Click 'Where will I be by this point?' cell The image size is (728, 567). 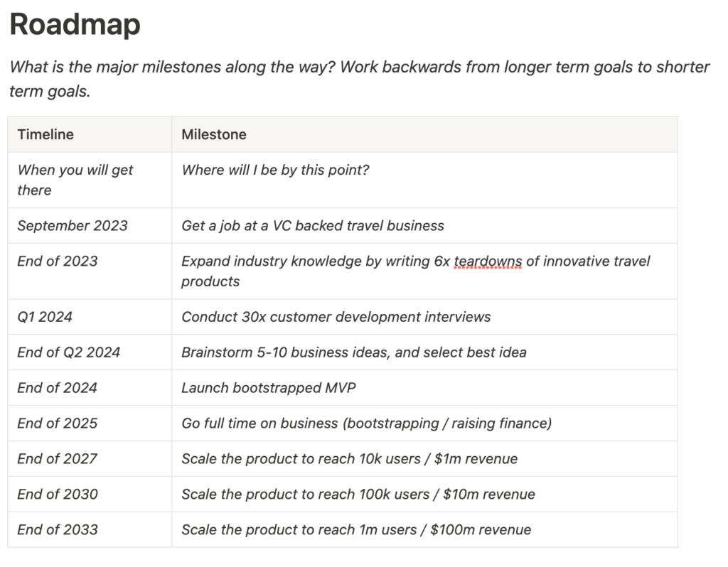(x=275, y=171)
